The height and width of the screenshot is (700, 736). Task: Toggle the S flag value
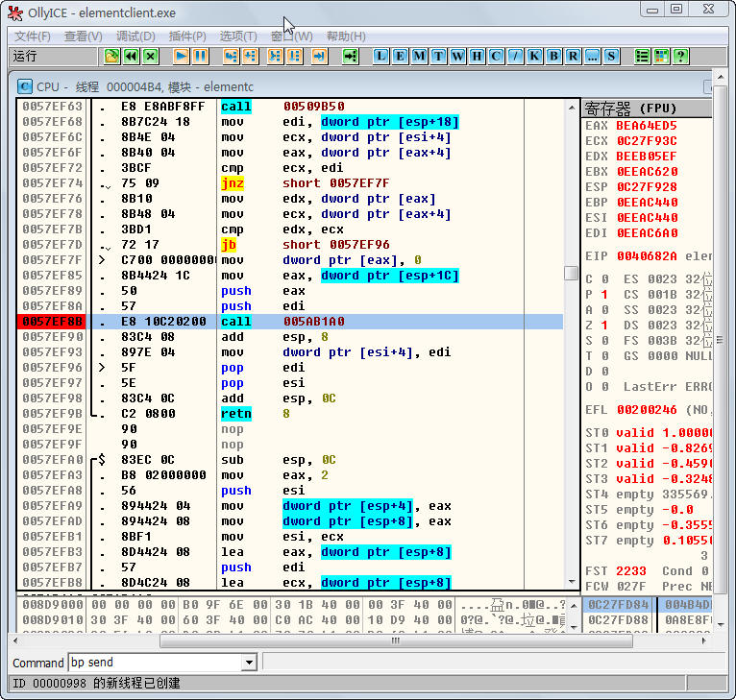pyautogui.click(x=604, y=341)
